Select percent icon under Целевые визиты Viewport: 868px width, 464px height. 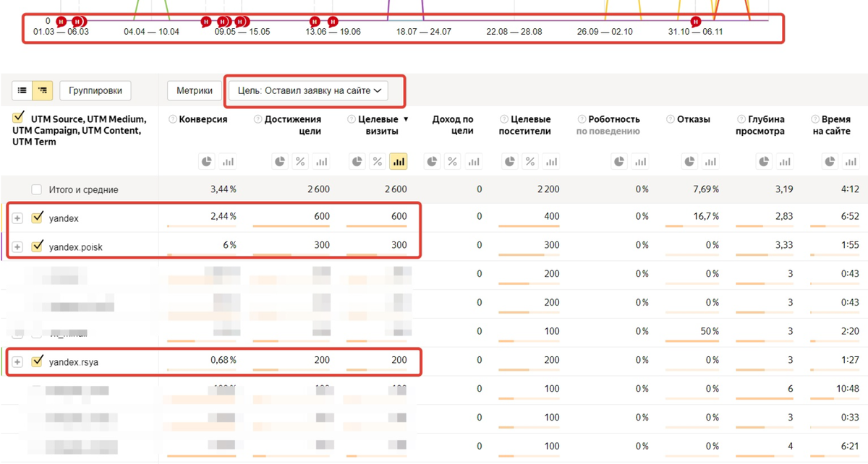378,162
